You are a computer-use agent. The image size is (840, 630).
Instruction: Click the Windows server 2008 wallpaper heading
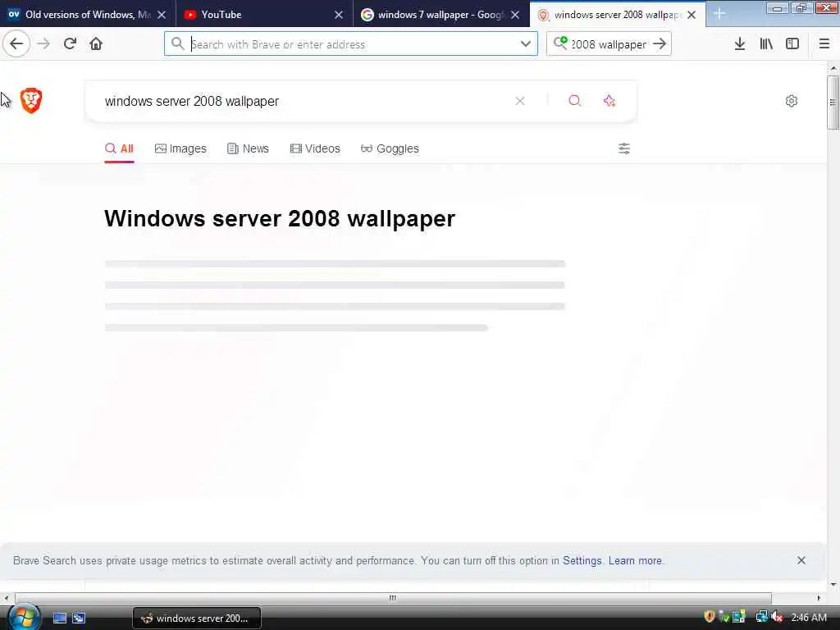280,218
